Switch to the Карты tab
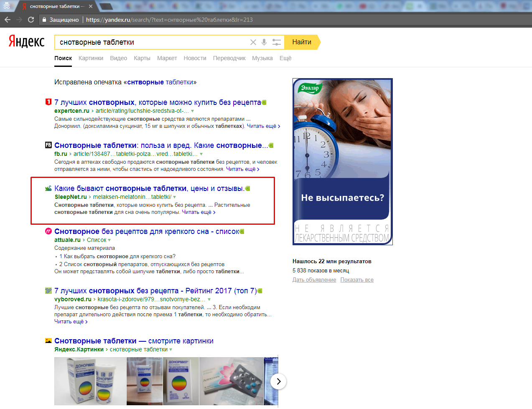 tap(142, 58)
